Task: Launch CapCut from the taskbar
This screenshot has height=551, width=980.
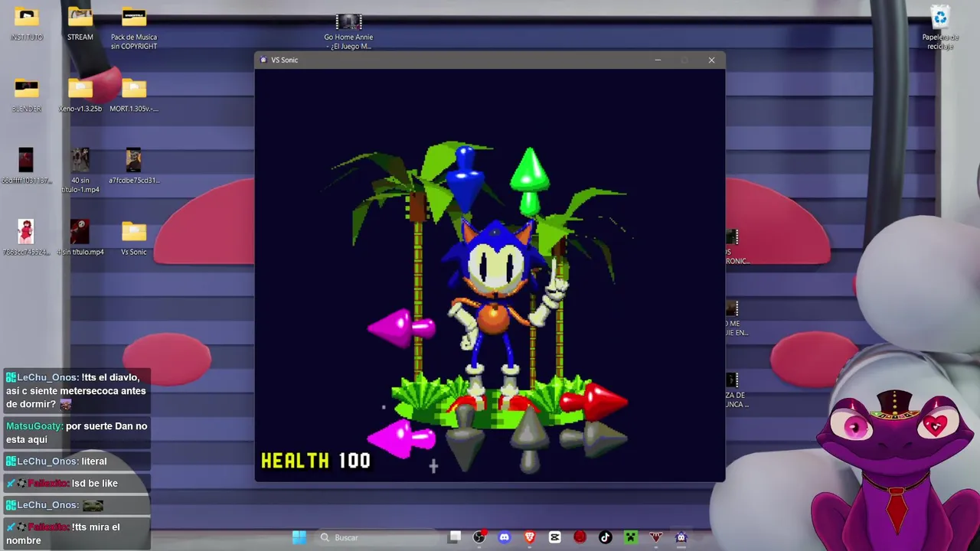Action: click(x=555, y=537)
